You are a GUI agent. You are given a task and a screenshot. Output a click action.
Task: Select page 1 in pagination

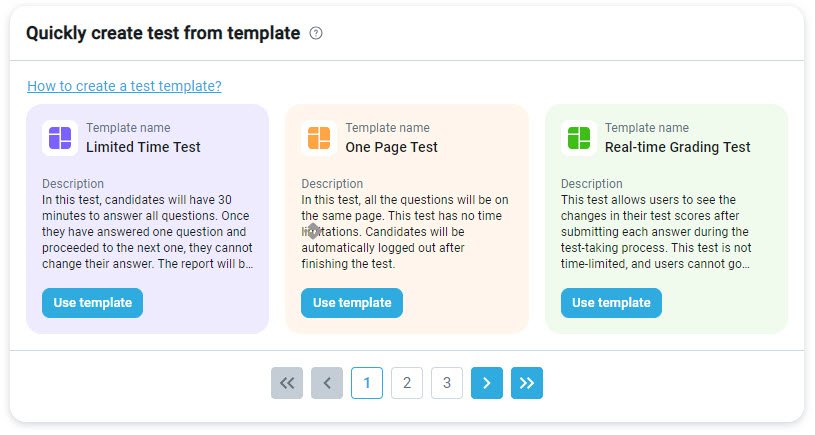(367, 382)
